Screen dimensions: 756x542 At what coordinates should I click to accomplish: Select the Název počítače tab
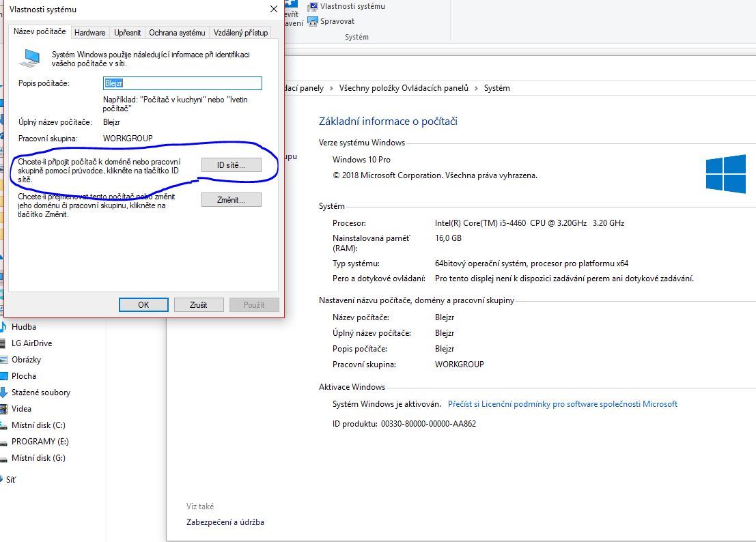[x=40, y=31]
